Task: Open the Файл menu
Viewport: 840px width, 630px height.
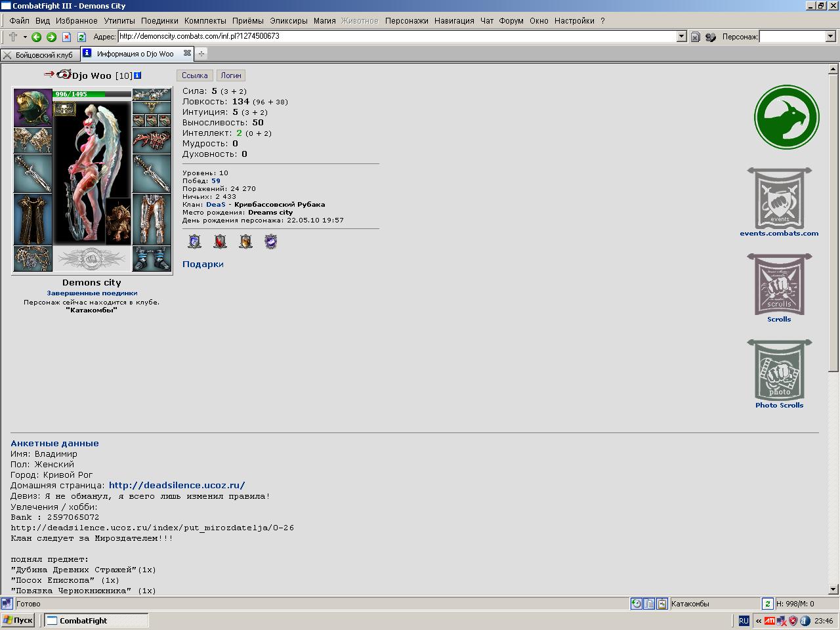Action: (20, 20)
